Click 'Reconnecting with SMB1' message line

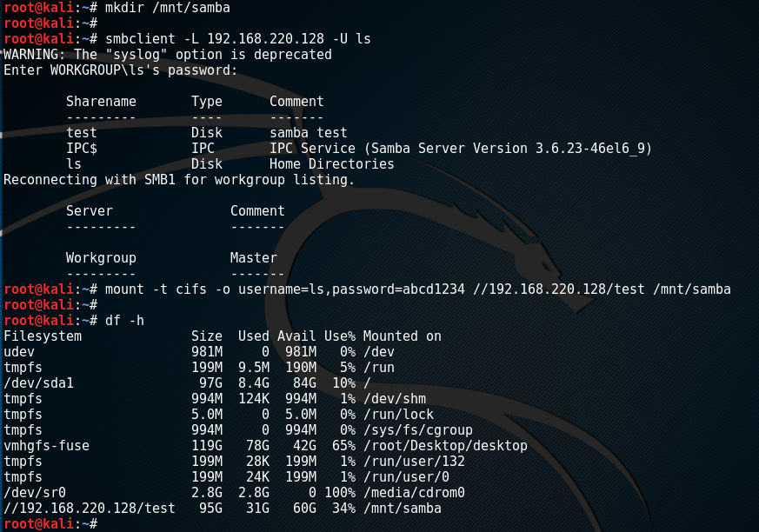(x=179, y=180)
